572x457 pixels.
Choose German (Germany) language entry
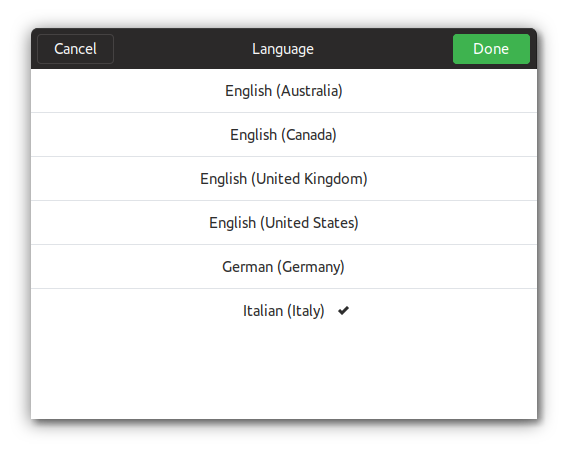point(284,267)
